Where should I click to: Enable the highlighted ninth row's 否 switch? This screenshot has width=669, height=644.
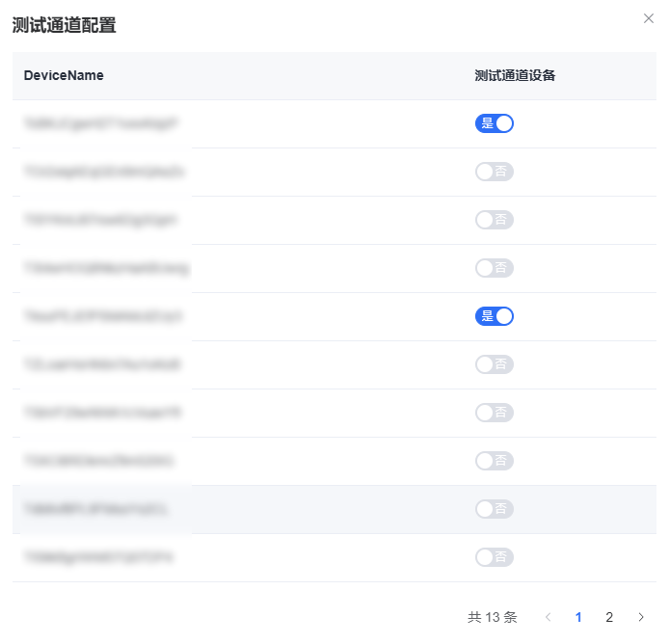(x=495, y=509)
